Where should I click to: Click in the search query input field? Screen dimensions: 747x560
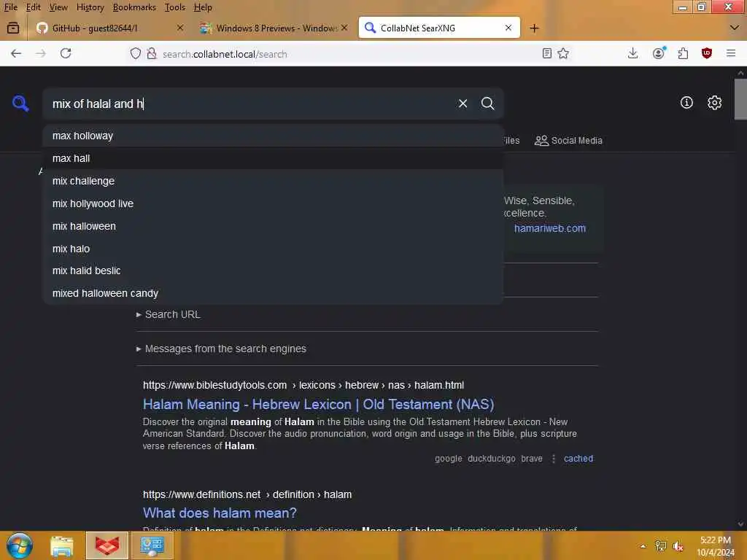250,104
